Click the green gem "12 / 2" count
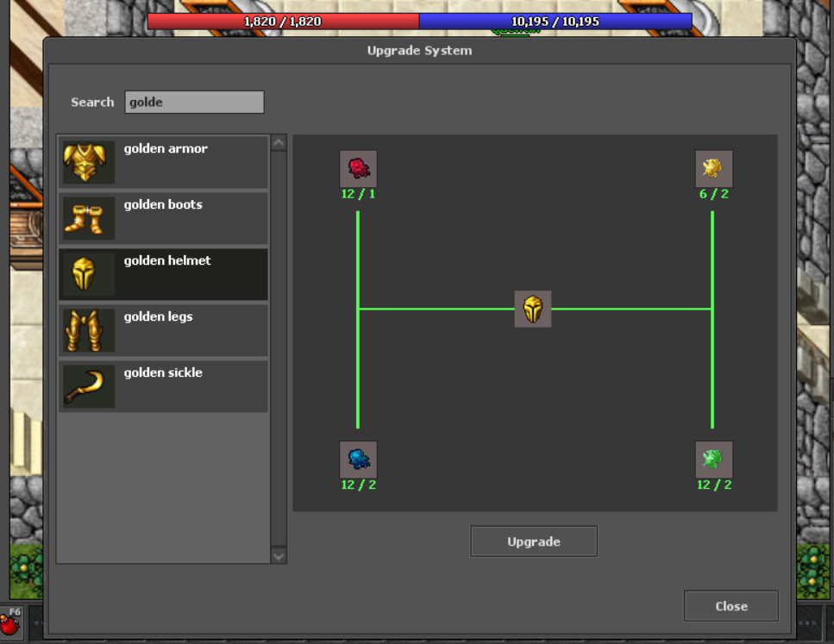 (x=714, y=485)
